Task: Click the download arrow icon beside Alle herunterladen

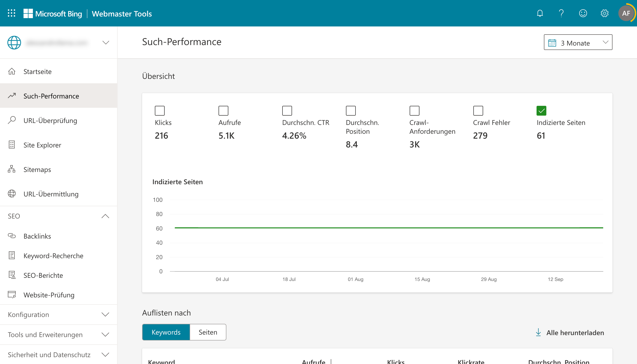Action: [538, 332]
